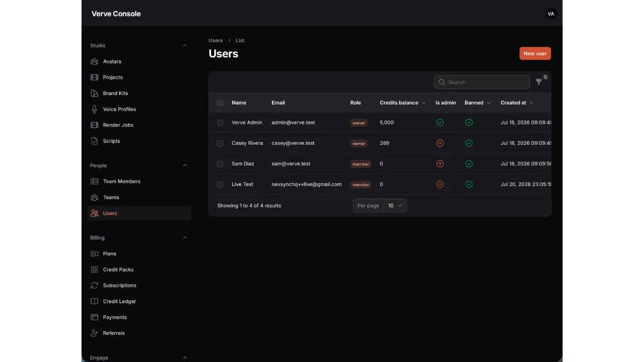Click Casey Rivera's 269 credits value
Image resolution: width=644 pixels, height=362 pixels.
click(x=384, y=143)
